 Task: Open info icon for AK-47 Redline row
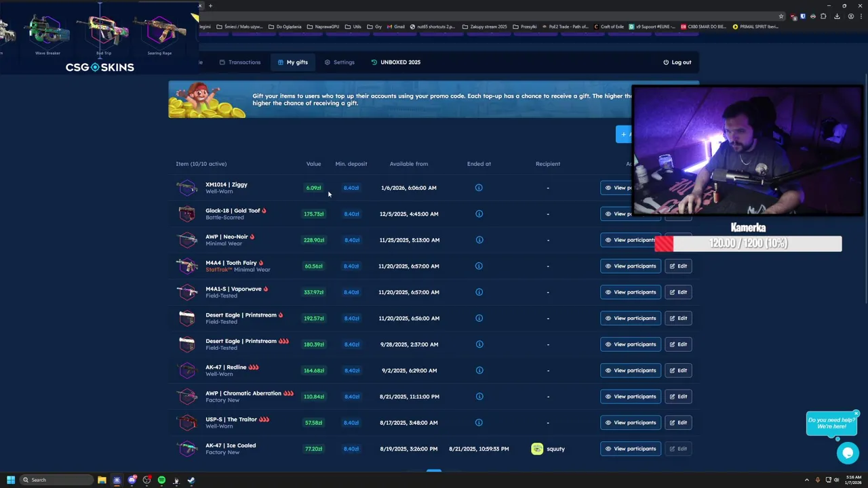pyautogui.click(x=479, y=370)
